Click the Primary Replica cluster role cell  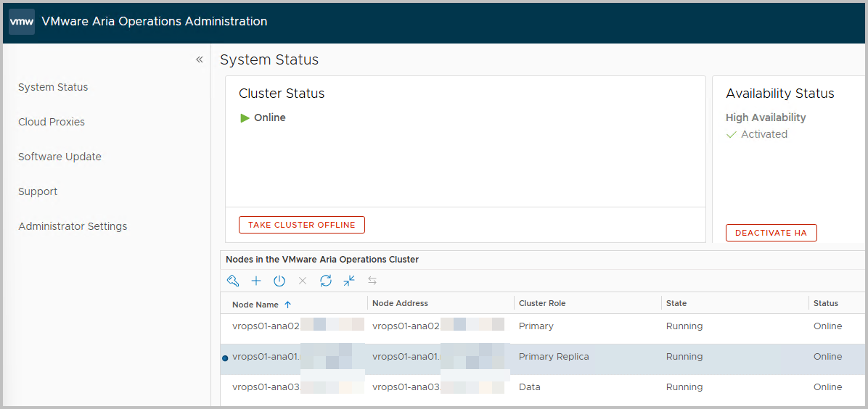(554, 356)
